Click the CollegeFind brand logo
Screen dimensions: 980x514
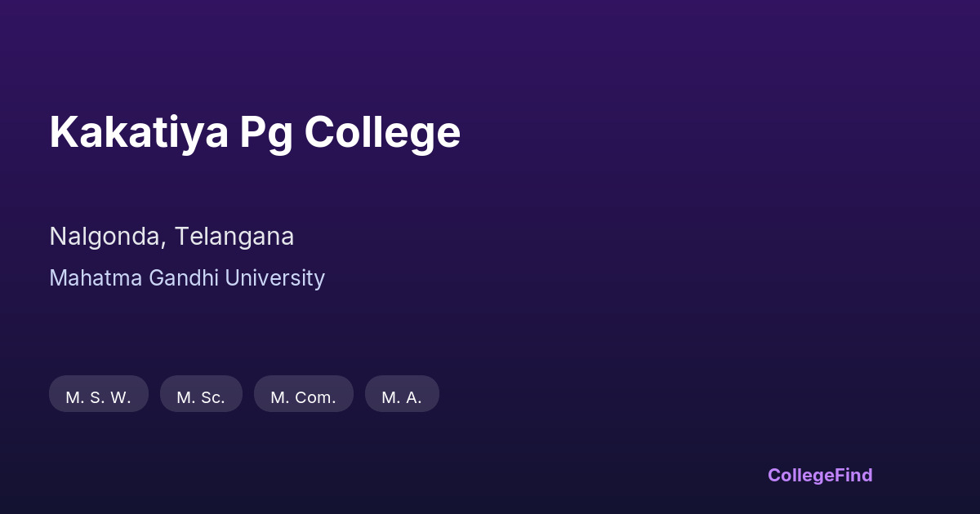point(819,475)
